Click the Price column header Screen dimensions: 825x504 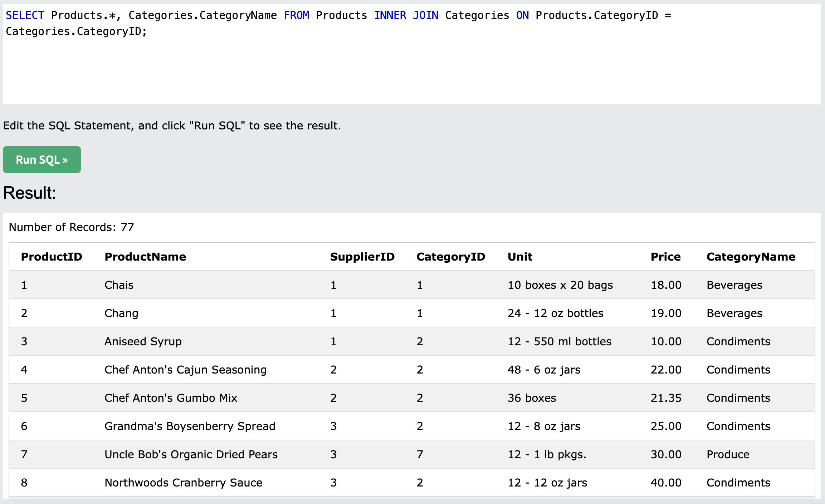pos(665,257)
